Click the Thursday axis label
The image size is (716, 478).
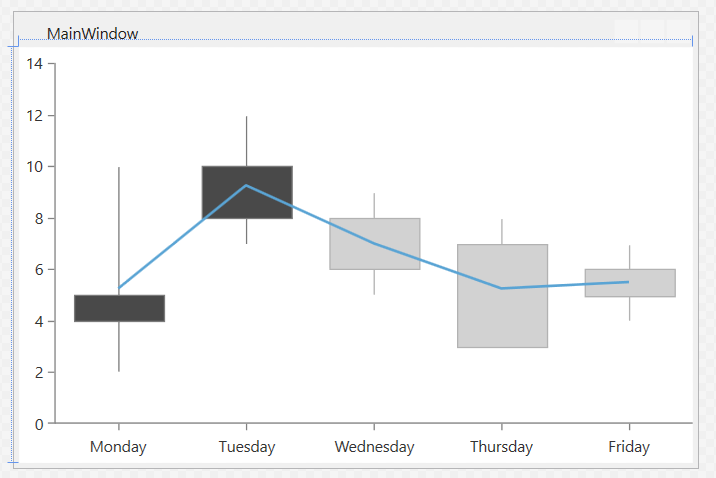click(x=501, y=447)
